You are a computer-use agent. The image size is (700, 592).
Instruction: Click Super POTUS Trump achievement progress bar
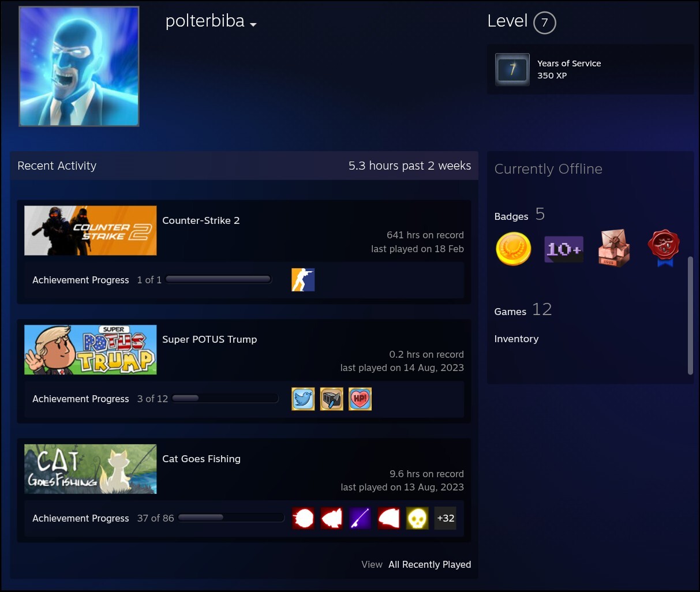225,399
